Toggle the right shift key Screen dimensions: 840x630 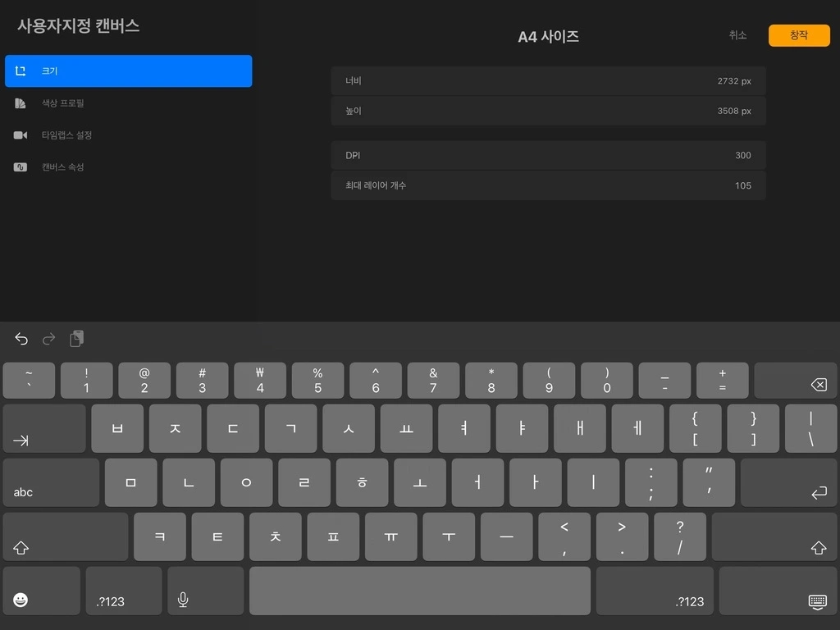pyautogui.click(x=774, y=536)
